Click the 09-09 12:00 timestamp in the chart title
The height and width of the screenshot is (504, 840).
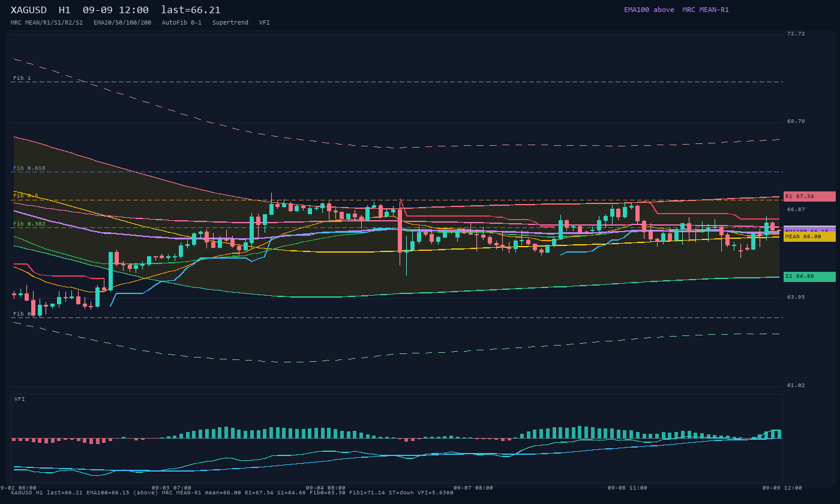(116, 10)
